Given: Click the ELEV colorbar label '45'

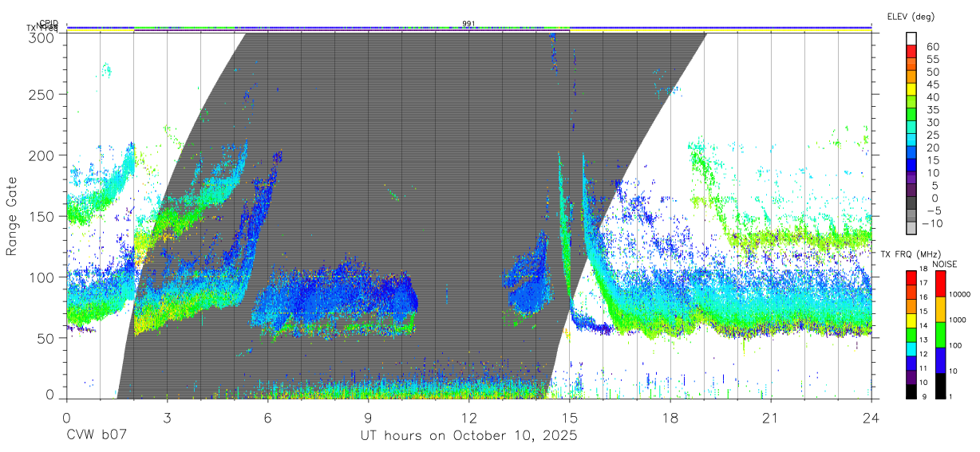Looking at the screenshot, I should pyautogui.click(x=932, y=84).
